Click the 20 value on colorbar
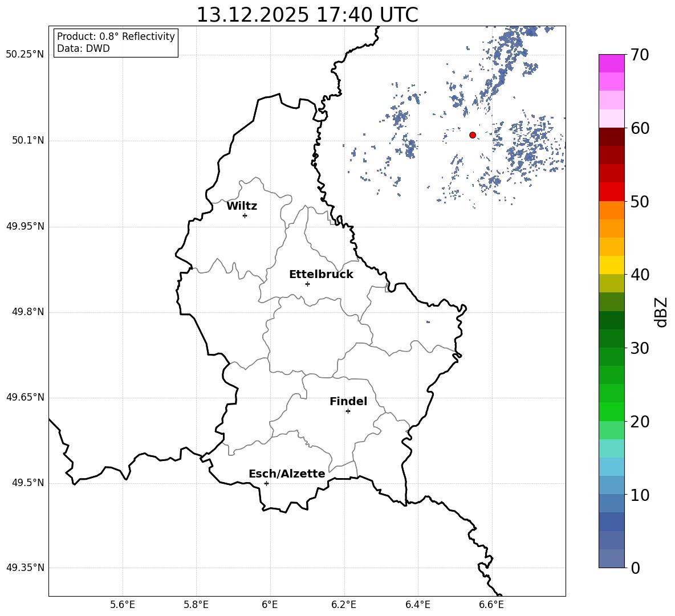The height and width of the screenshot is (616, 675). pyautogui.click(x=640, y=422)
